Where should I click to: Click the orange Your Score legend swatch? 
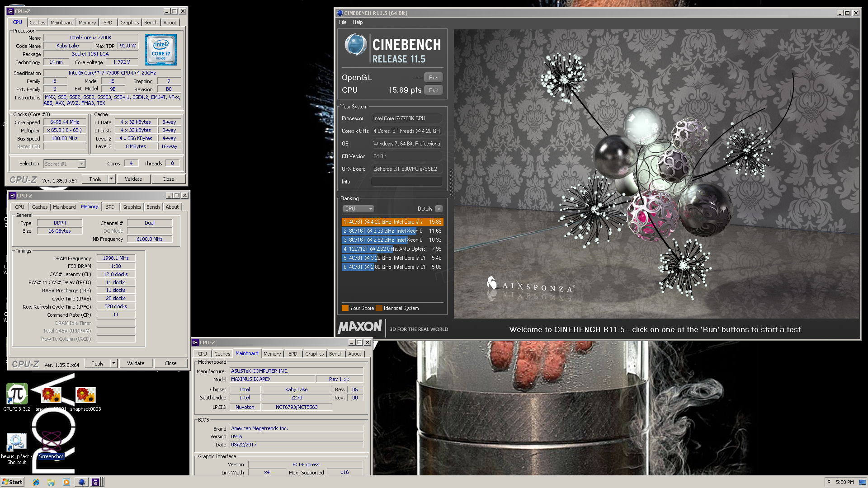click(x=345, y=308)
